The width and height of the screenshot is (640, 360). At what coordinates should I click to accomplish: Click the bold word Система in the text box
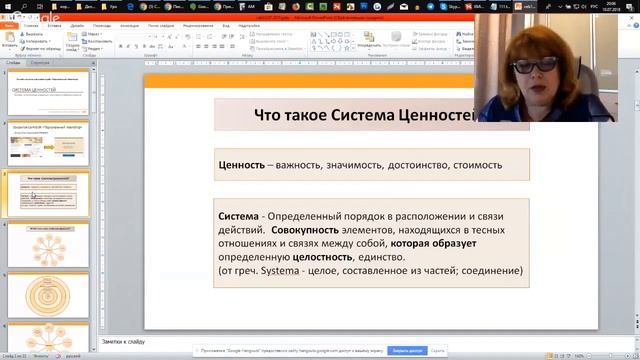(x=238, y=216)
